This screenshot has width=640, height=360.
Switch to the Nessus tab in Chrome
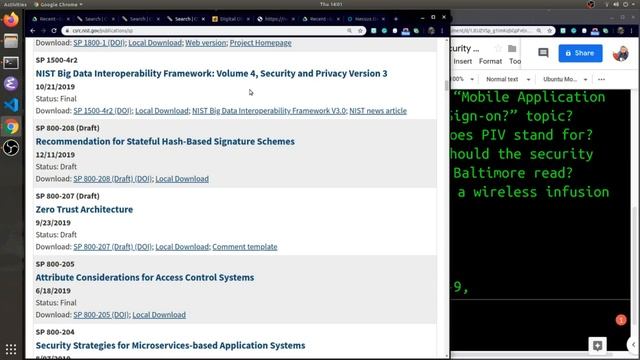coord(366,19)
